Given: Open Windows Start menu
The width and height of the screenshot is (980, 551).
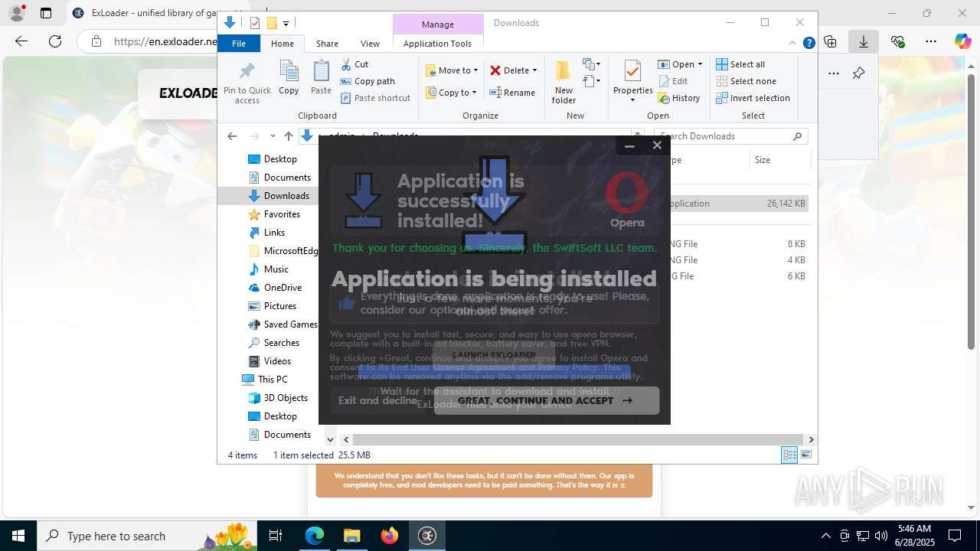Looking at the screenshot, I should (18, 536).
